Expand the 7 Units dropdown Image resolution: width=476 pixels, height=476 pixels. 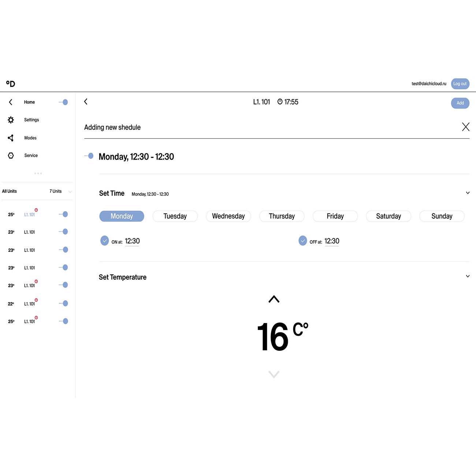(70, 191)
